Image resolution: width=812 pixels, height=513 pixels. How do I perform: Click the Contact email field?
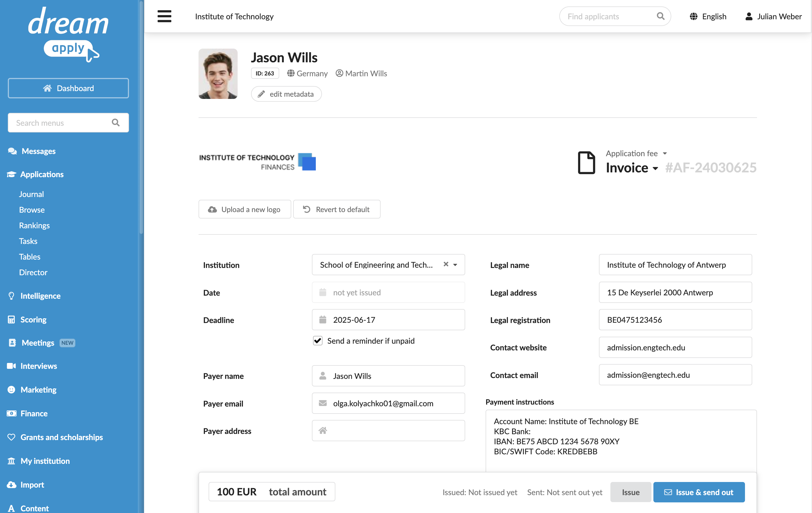pos(675,375)
